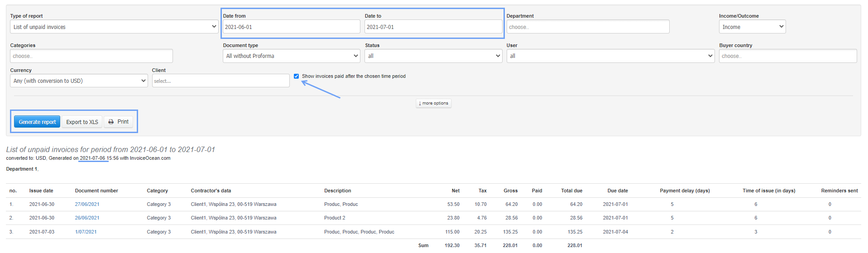Open the Income/Outcome dropdown
Viewport: 868px width, 253px height.
pos(752,27)
